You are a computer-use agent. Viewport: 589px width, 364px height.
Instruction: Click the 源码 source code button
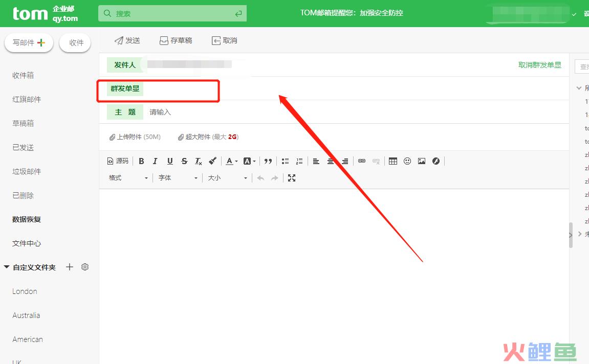point(118,161)
